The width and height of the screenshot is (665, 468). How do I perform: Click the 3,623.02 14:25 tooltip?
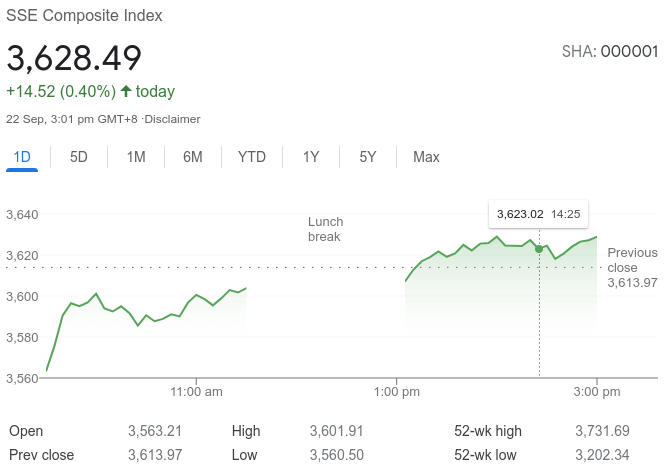click(x=538, y=214)
